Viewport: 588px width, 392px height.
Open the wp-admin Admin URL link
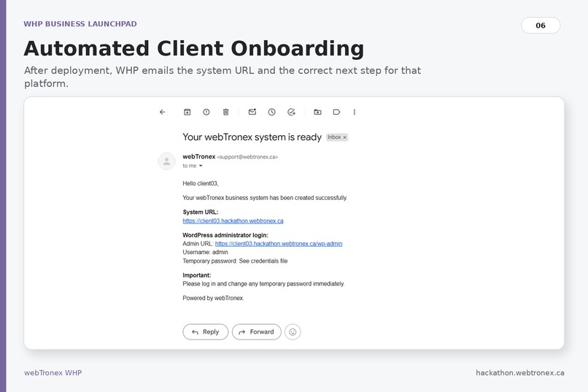coord(279,244)
